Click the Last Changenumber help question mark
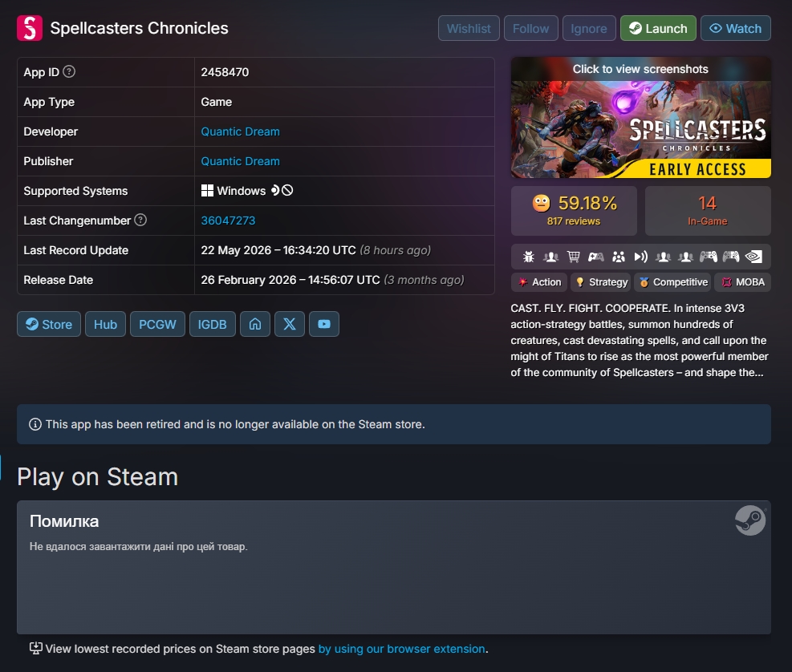 [x=140, y=221]
